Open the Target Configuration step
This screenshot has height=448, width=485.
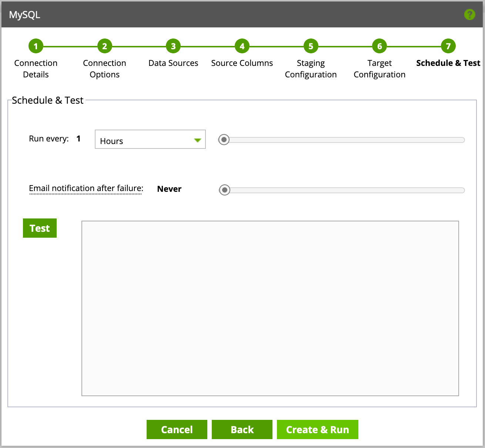click(379, 69)
